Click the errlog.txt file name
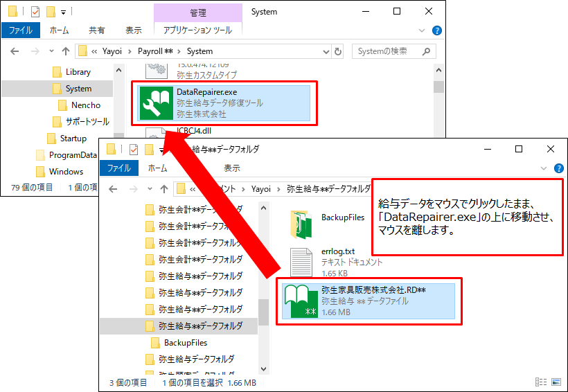The height and width of the screenshot is (392, 568). (x=338, y=251)
